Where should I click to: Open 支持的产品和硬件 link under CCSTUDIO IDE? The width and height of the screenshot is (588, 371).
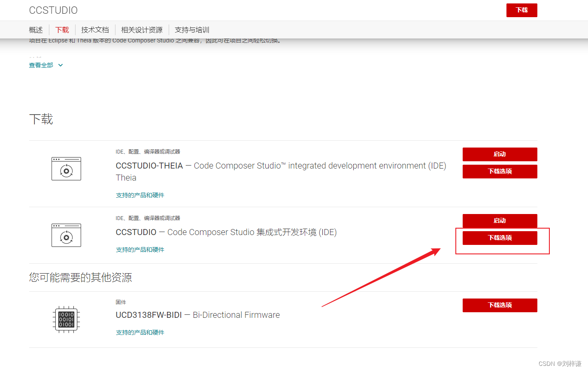coord(140,250)
